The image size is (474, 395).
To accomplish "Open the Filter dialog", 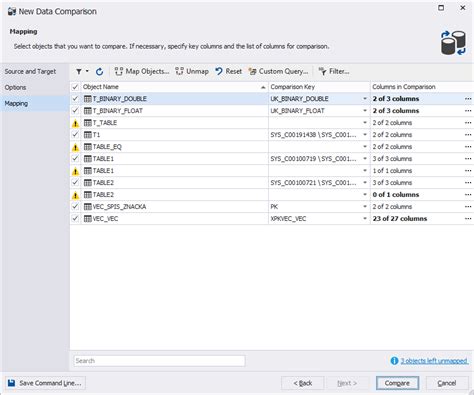I will point(334,71).
